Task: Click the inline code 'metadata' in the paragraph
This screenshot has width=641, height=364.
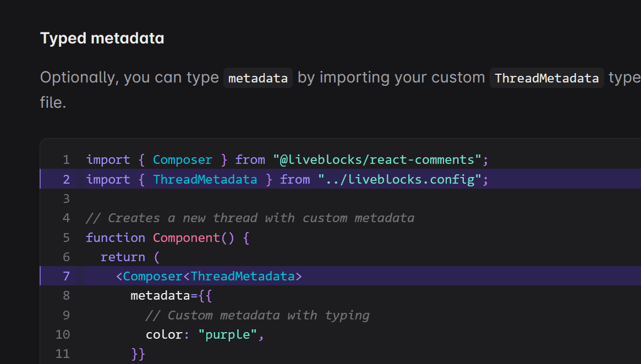Action: (x=258, y=78)
